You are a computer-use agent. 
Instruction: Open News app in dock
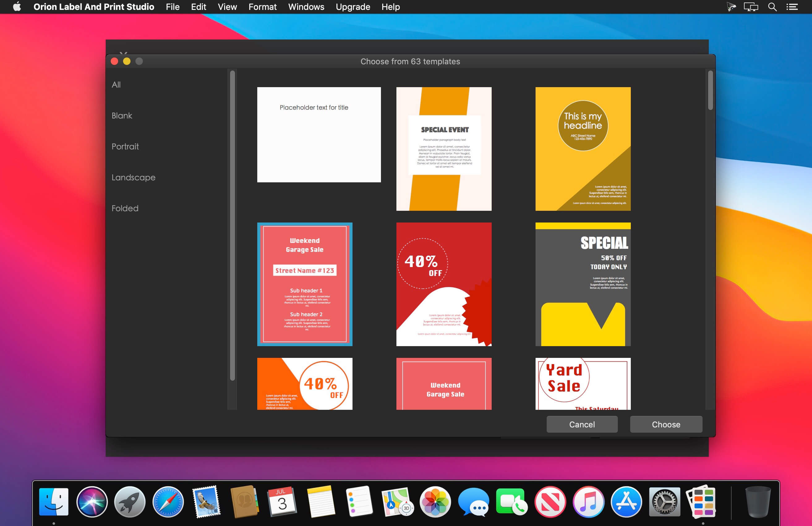point(550,502)
